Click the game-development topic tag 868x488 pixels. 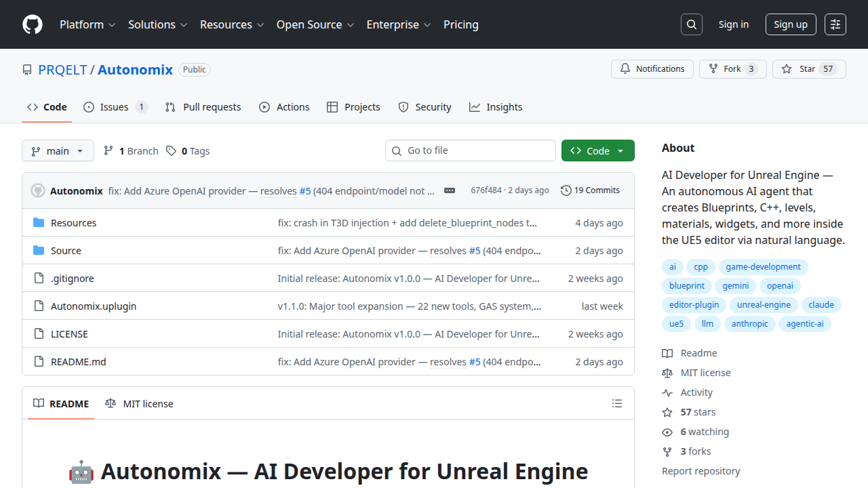764,267
